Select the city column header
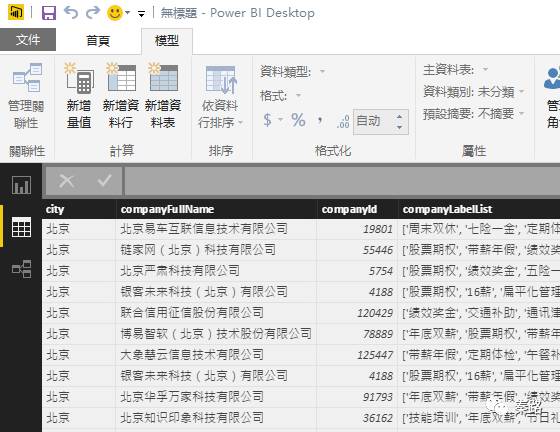 click(79, 209)
